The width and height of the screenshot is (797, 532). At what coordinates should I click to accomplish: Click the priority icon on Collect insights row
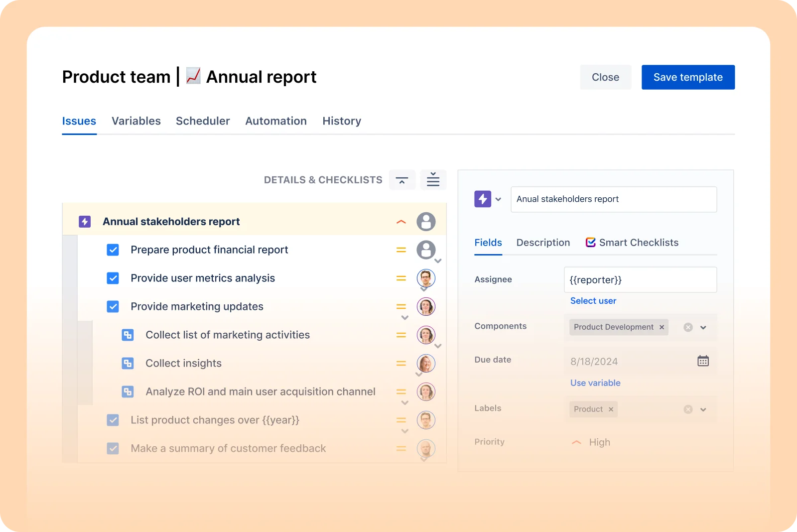(x=401, y=364)
